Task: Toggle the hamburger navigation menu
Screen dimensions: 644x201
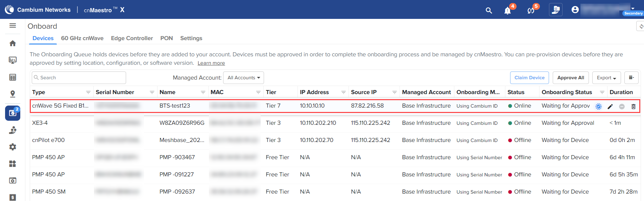Action: [13, 26]
